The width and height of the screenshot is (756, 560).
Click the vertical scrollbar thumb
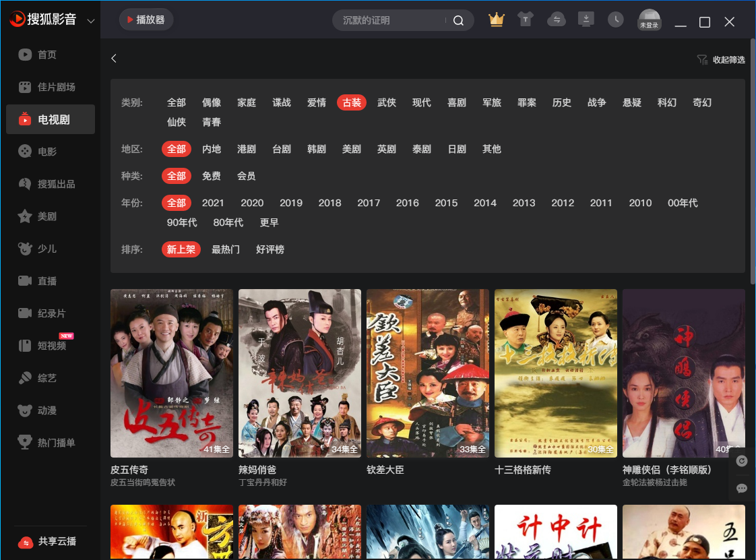point(753,162)
